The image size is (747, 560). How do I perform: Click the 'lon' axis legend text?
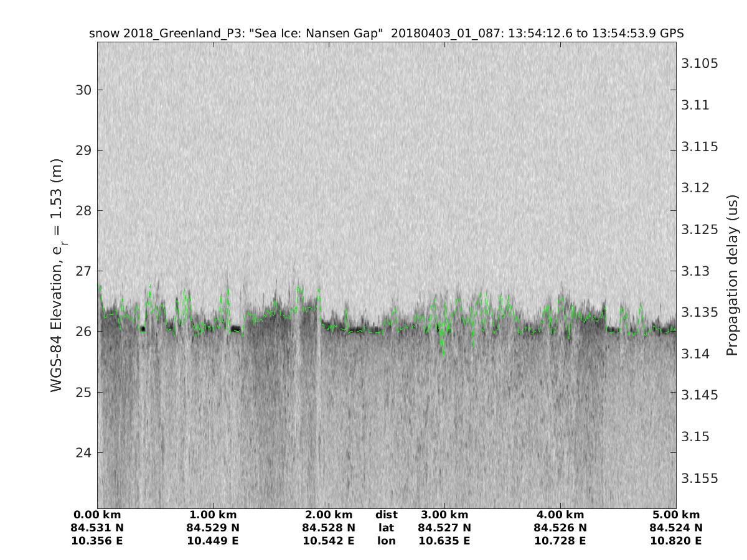(386, 541)
